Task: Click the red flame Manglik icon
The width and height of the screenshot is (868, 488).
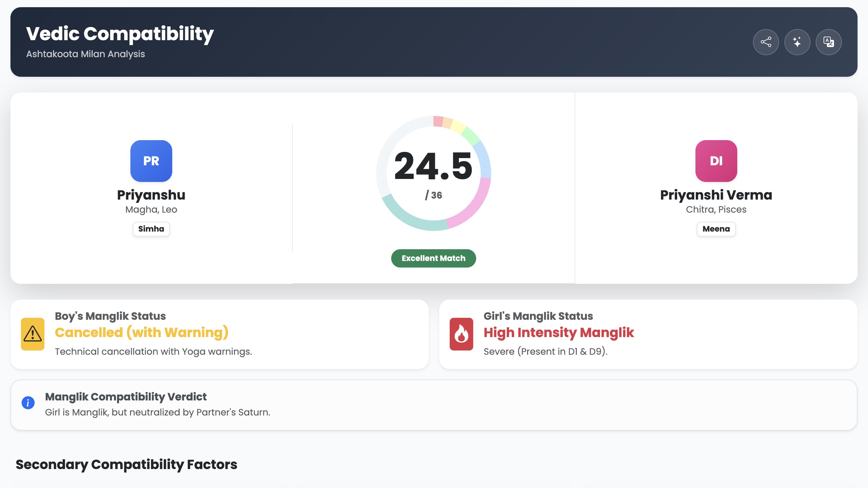Action: pyautogui.click(x=461, y=334)
